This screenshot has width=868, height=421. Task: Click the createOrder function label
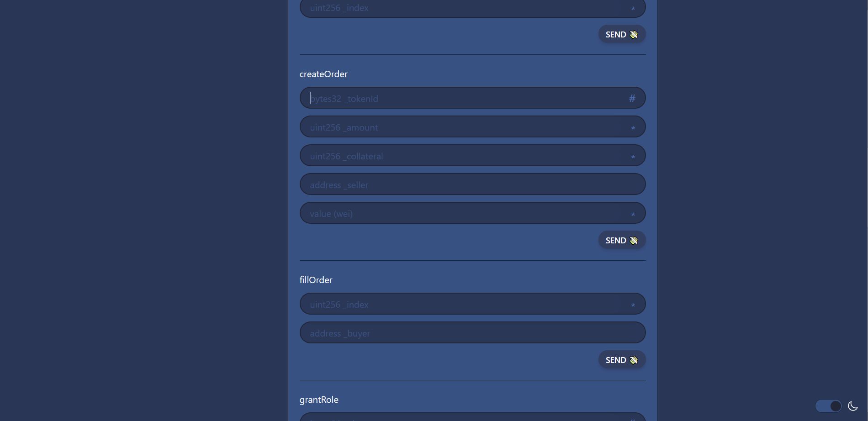click(323, 74)
